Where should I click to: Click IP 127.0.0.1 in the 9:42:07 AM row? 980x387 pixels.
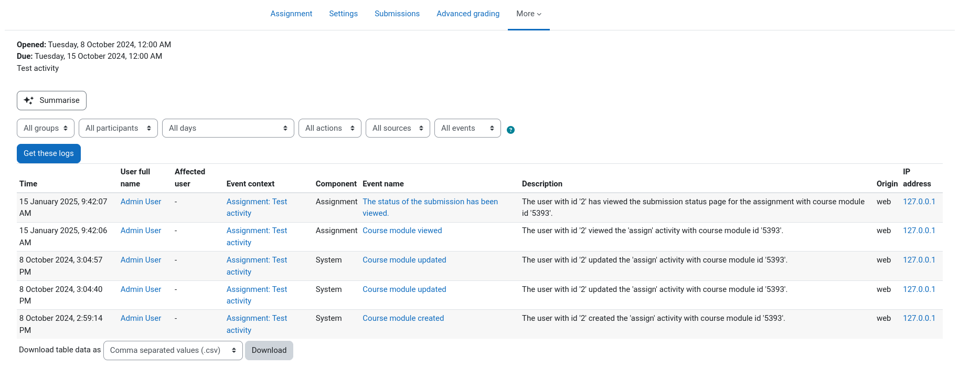tap(919, 202)
